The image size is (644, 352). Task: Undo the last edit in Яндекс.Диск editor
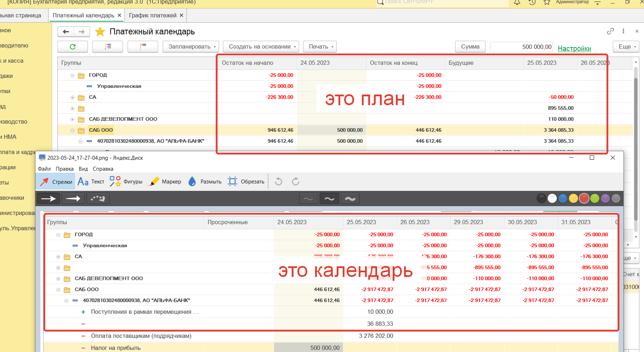click(279, 182)
